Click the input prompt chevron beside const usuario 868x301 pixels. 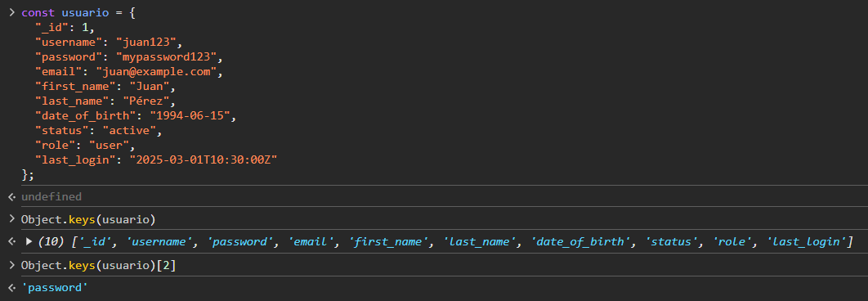click(11, 12)
